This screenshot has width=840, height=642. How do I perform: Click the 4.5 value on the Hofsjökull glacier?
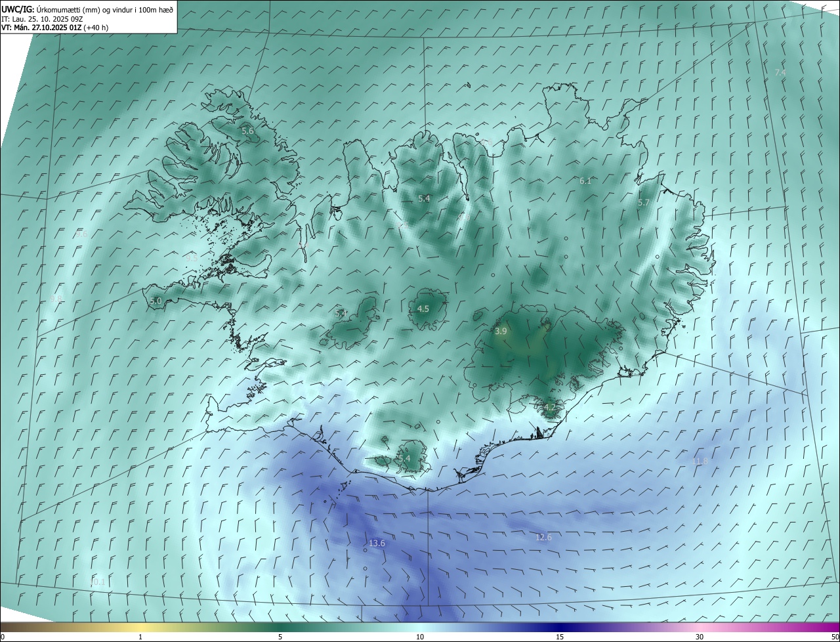[423, 309]
